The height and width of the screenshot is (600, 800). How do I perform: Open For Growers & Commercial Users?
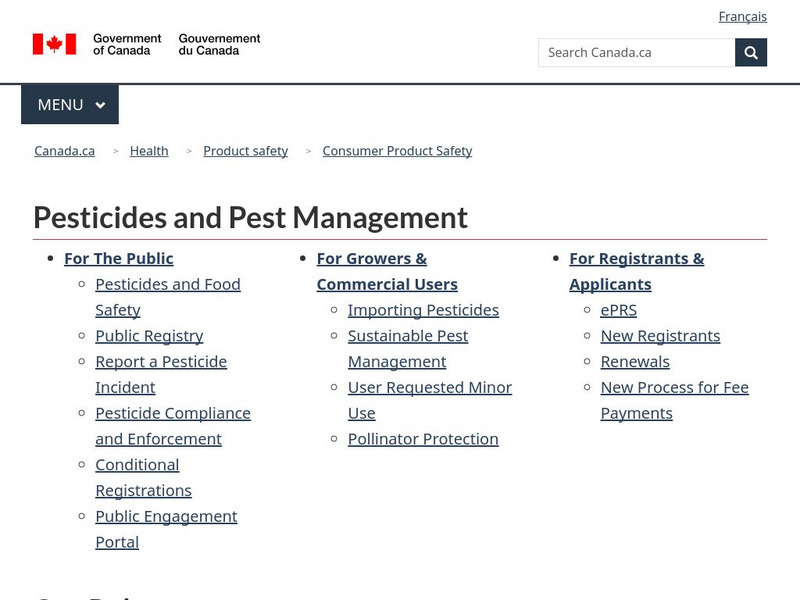386,271
